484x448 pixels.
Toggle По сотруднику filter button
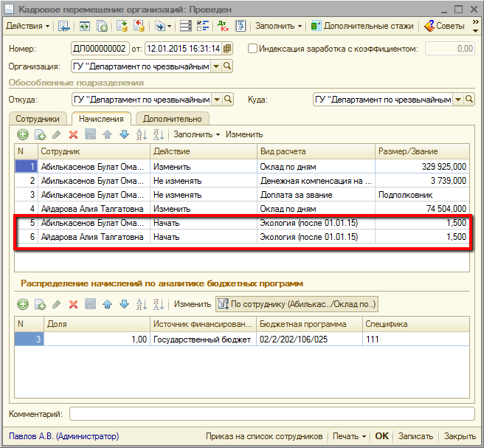click(297, 304)
